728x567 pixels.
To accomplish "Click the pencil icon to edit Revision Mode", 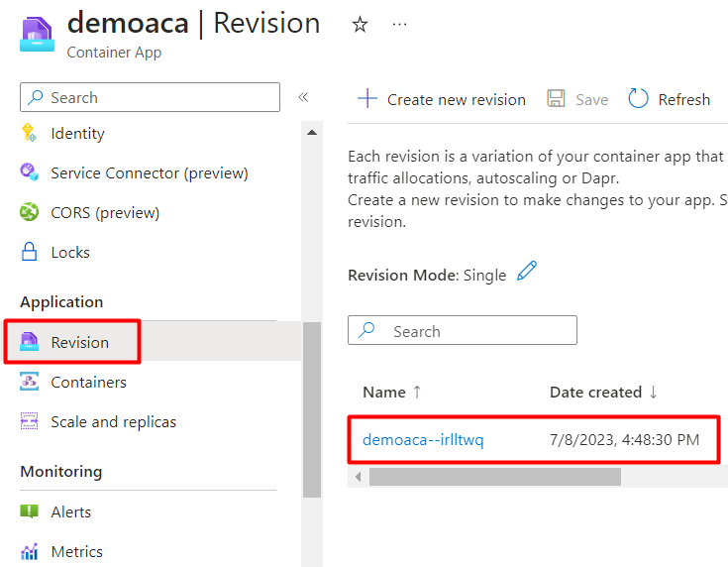I will [527, 271].
